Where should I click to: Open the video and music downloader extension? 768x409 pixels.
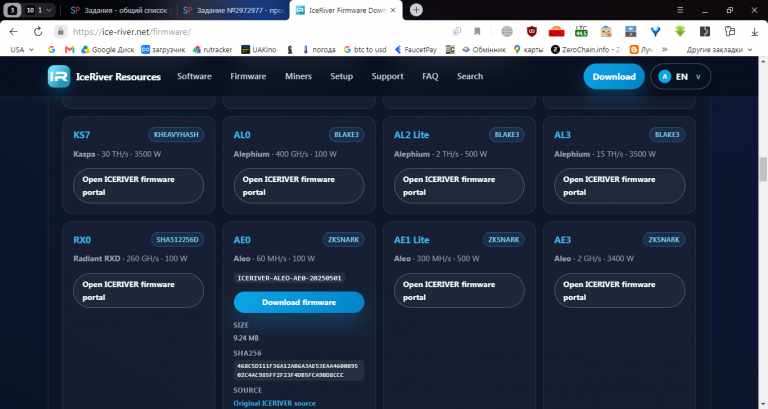631,31
